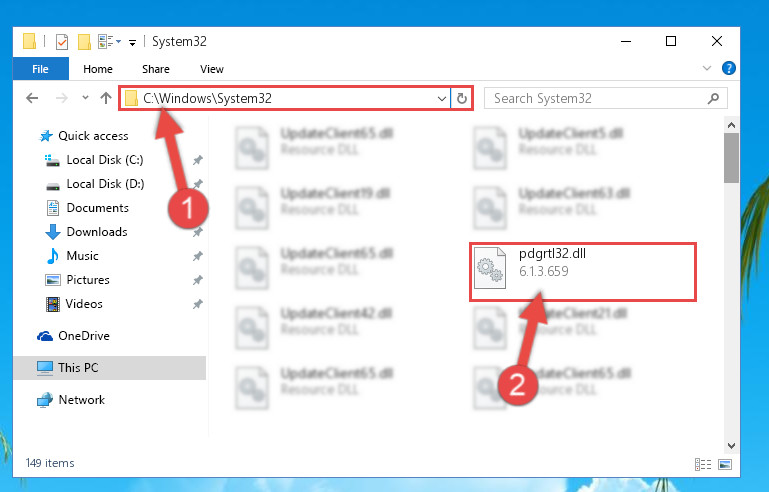Screen dimensions: 769x492
Task: Switch to the View tab
Action: 212,69
